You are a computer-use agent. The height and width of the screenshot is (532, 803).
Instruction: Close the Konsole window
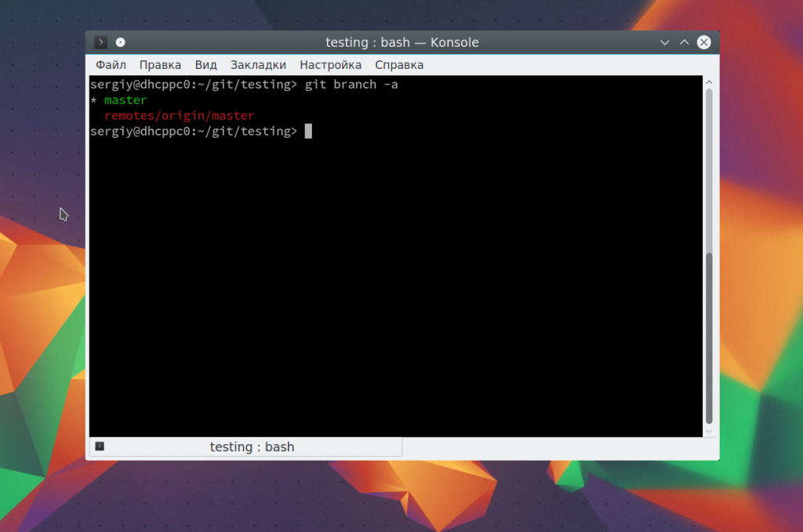704,42
